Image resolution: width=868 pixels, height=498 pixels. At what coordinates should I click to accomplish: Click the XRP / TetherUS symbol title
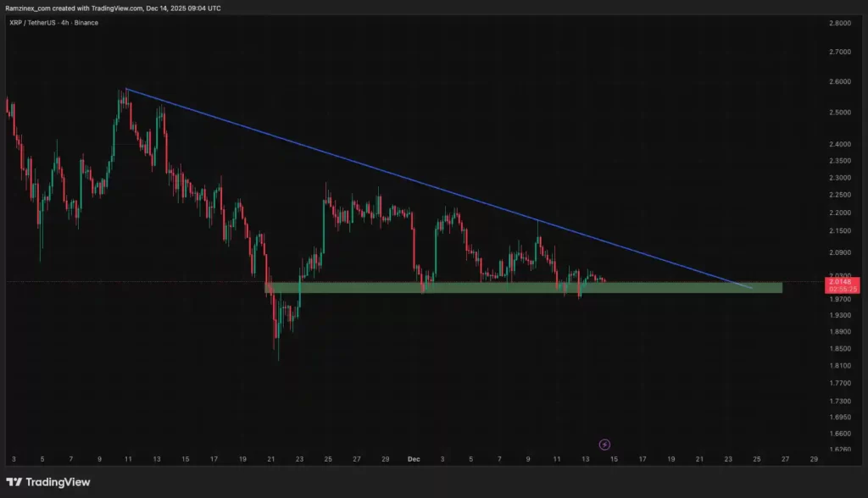click(x=38, y=22)
